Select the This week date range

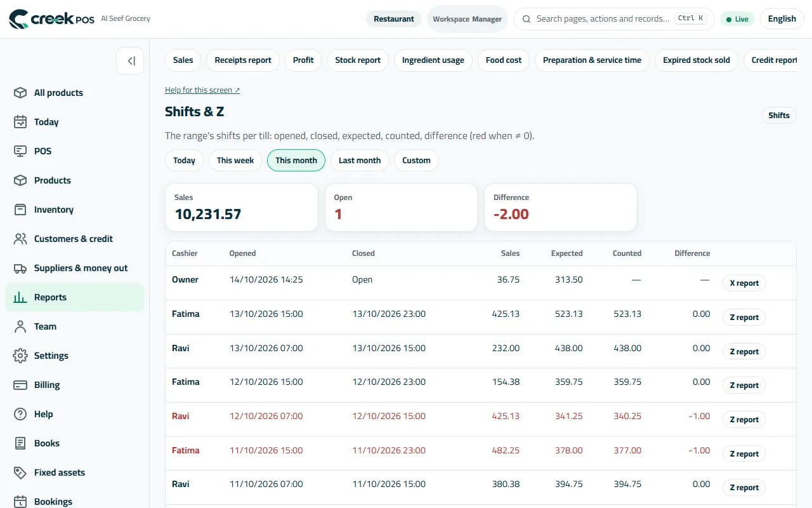point(235,161)
